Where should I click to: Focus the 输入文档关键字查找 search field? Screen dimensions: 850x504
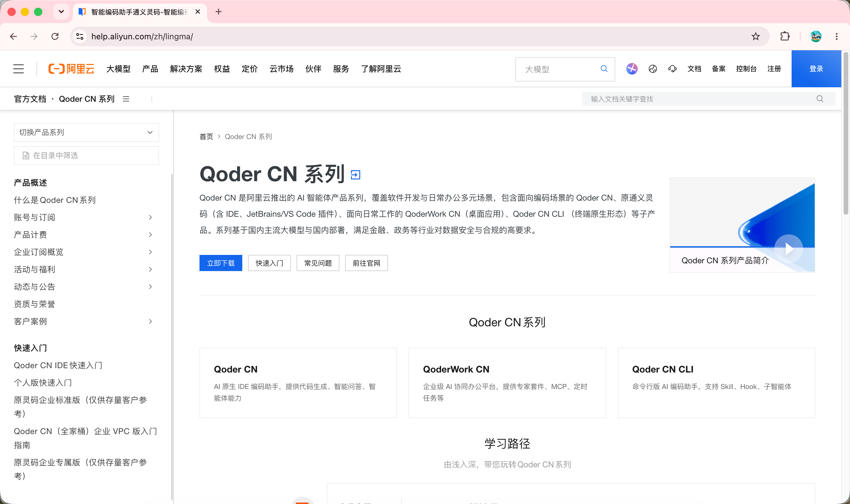point(708,99)
